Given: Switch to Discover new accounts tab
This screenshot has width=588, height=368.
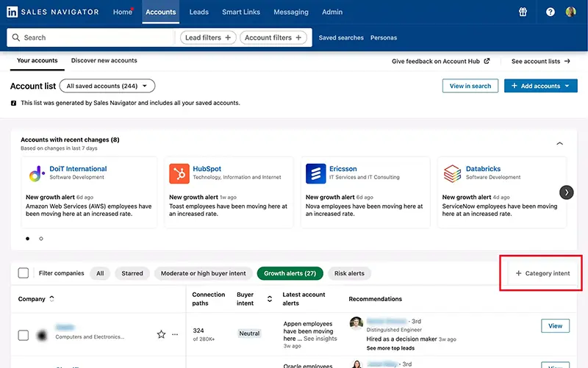Looking at the screenshot, I should click(x=104, y=61).
